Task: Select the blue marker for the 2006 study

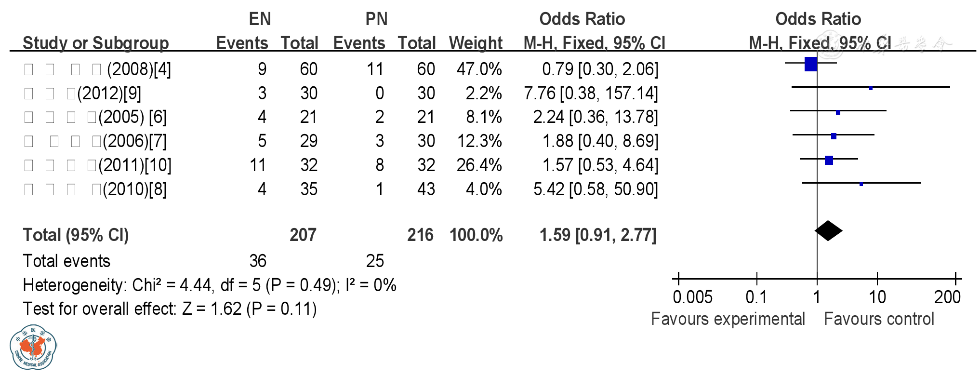Action: tap(834, 136)
